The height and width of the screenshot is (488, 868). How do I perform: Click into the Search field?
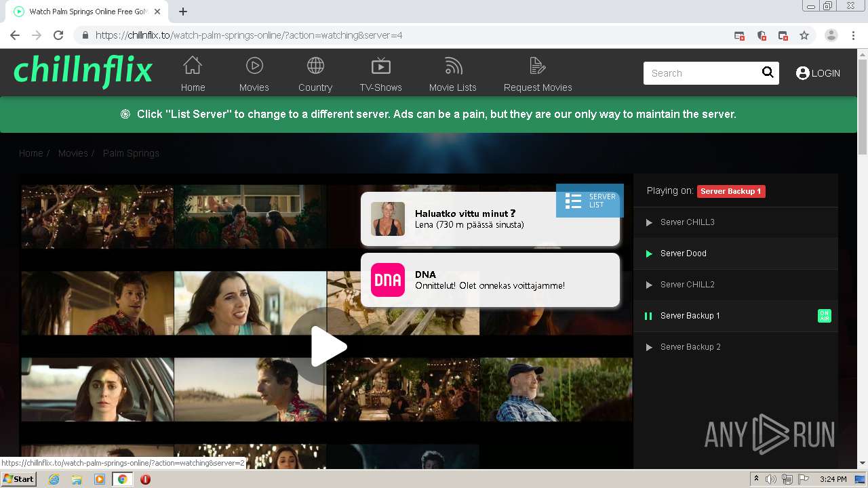[701, 73]
